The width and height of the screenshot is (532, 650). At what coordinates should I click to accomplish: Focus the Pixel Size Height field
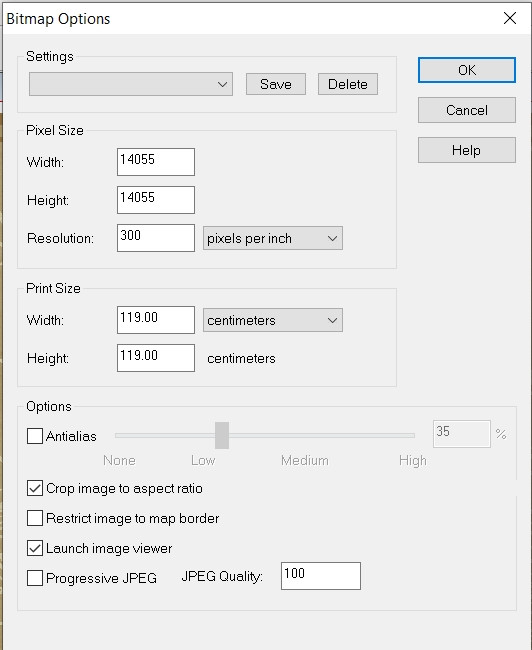pos(156,200)
